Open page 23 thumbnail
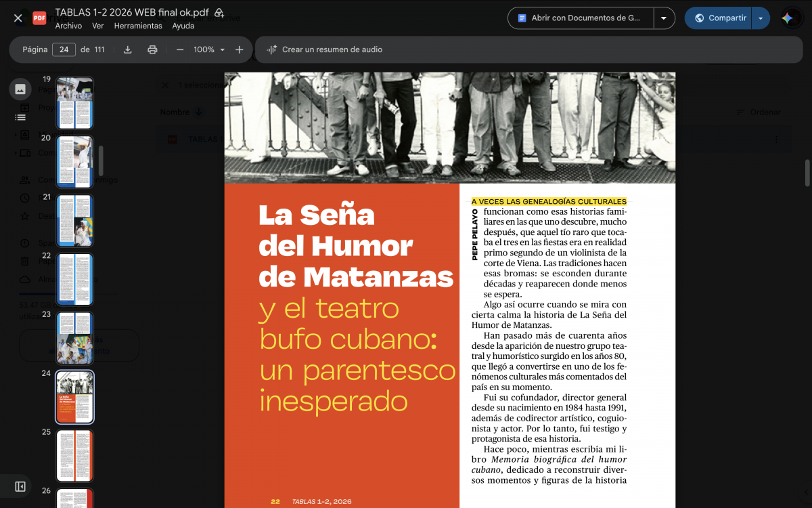Screen dimensions: 812x508 74,338
